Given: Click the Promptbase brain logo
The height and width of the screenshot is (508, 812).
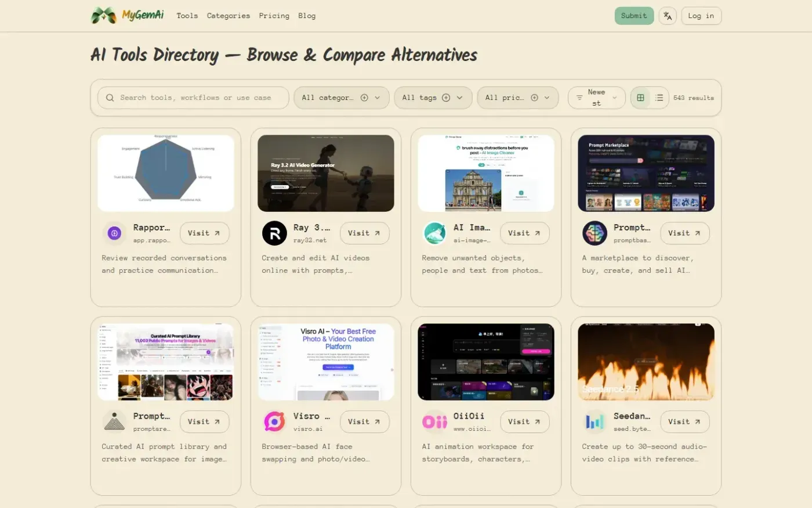Looking at the screenshot, I should (594, 233).
